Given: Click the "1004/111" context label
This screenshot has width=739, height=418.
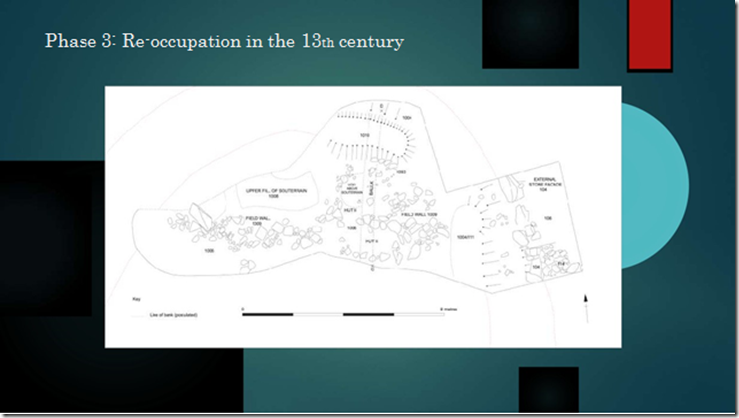Looking at the screenshot, I should [465, 237].
